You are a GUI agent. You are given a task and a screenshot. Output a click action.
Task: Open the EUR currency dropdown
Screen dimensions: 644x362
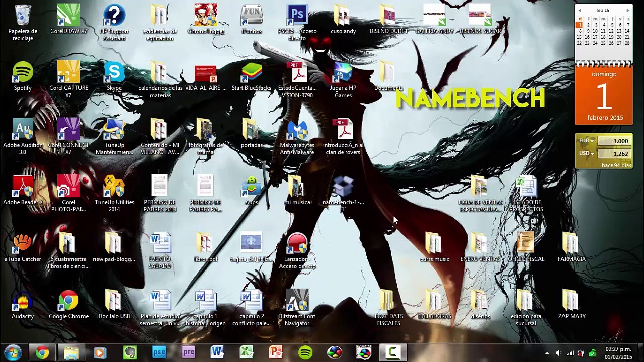pos(586,141)
